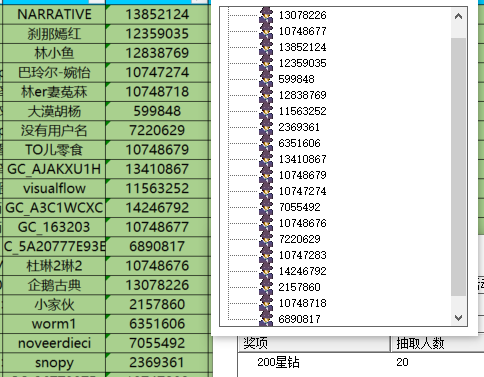Click spreadsheet cell 7055492
This screenshot has height=377, width=484.
click(157, 343)
